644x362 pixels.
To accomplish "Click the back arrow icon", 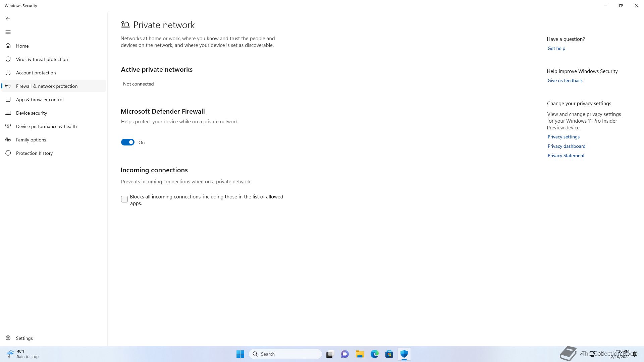I will click(x=8, y=19).
